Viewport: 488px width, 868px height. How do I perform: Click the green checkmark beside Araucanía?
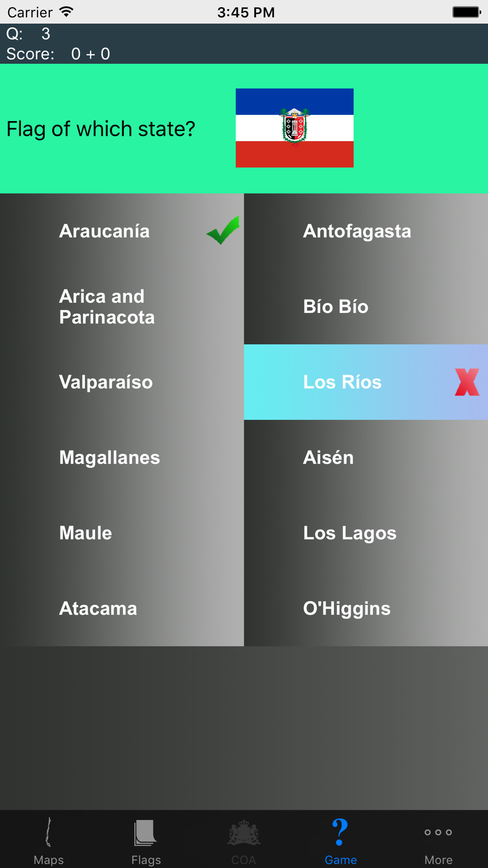223,230
